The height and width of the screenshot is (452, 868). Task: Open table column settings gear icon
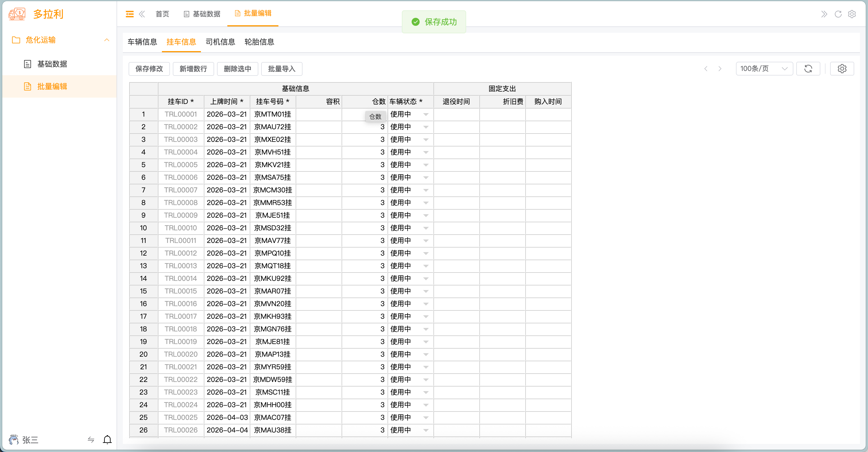coord(842,69)
